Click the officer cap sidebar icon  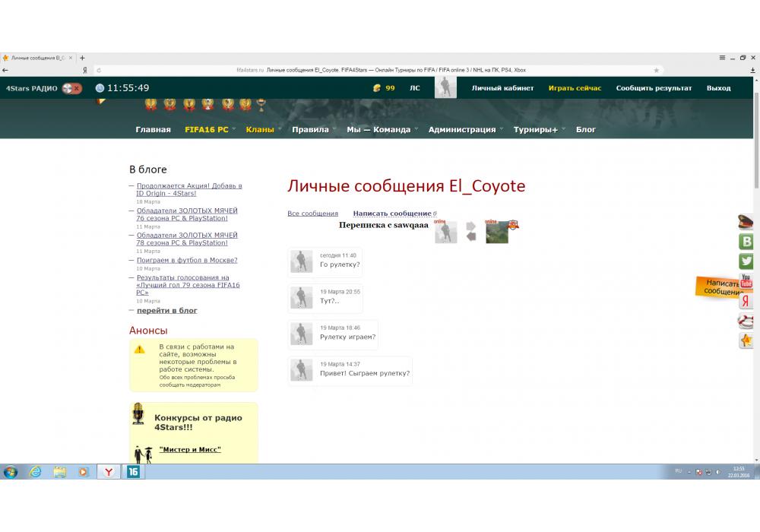746,223
